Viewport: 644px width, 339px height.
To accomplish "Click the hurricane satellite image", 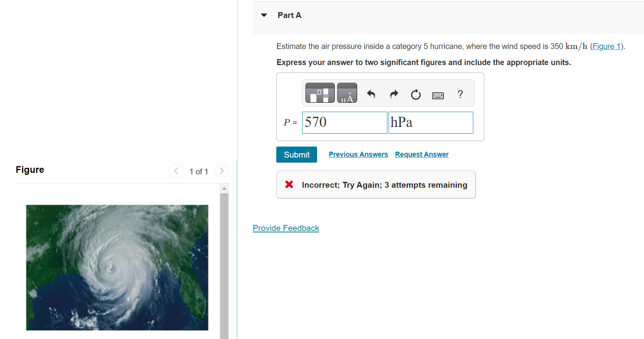I will 117,268.
